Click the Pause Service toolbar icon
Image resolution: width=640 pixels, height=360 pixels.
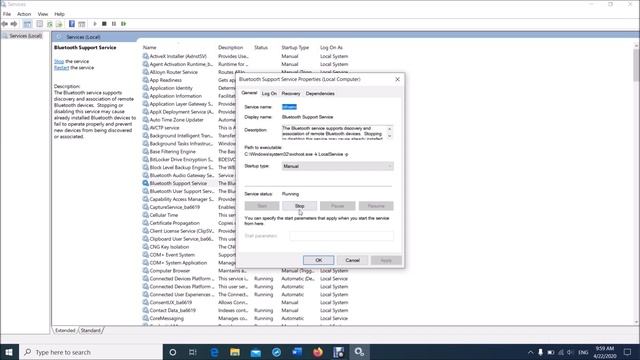114,24
